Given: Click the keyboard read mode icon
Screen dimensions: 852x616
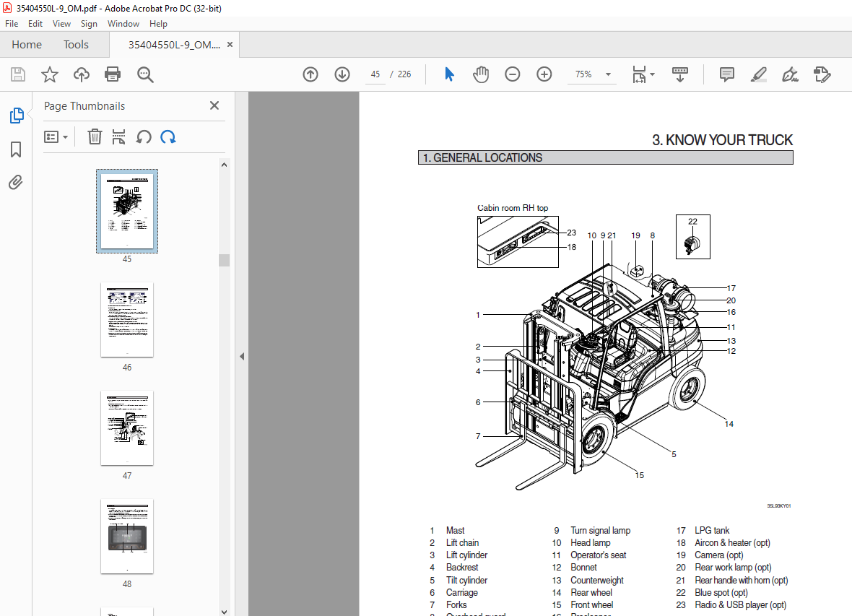Looking at the screenshot, I should tap(679, 74).
